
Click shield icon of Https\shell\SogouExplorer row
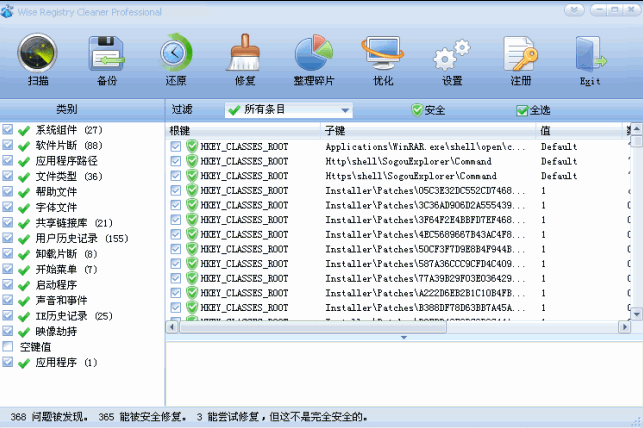click(192, 175)
